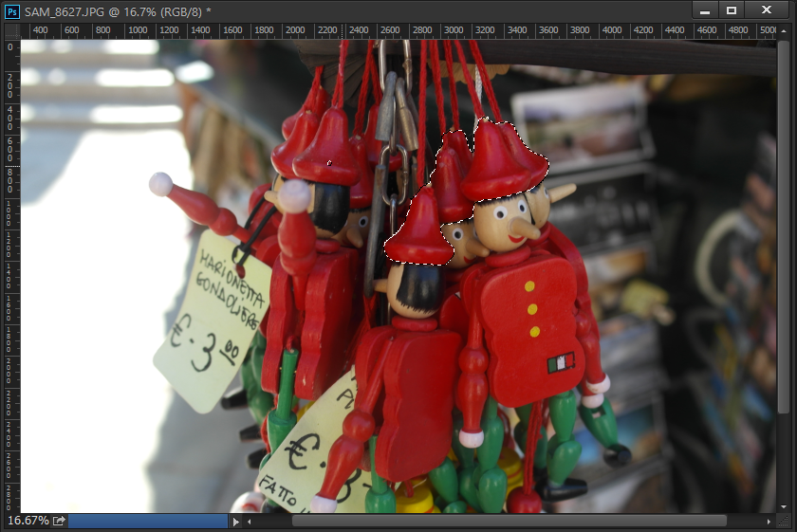The image size is (797, 532).
Task: Click the Photoshop Ps icon in title bar
Action: [13, 10]
